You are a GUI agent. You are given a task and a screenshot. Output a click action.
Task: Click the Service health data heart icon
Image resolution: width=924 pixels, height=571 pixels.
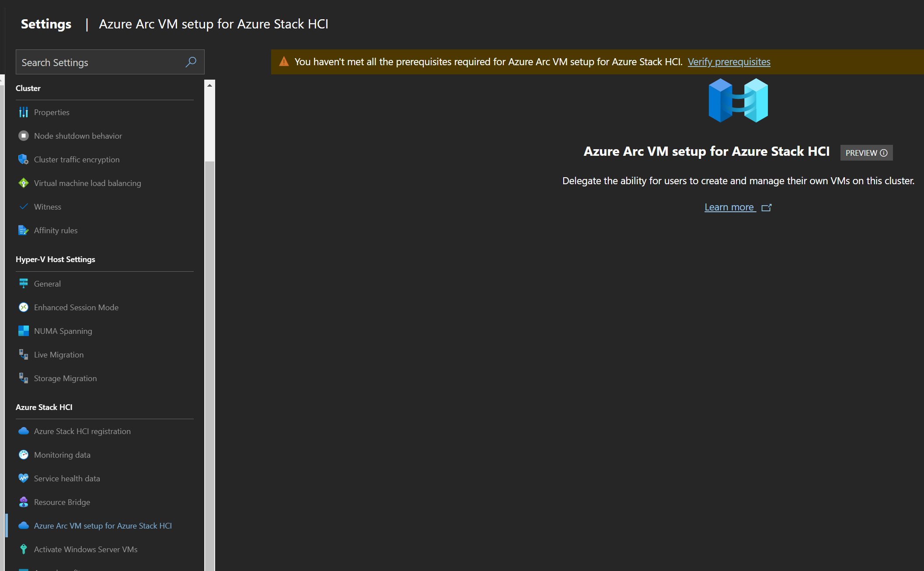tap(24, 479)
